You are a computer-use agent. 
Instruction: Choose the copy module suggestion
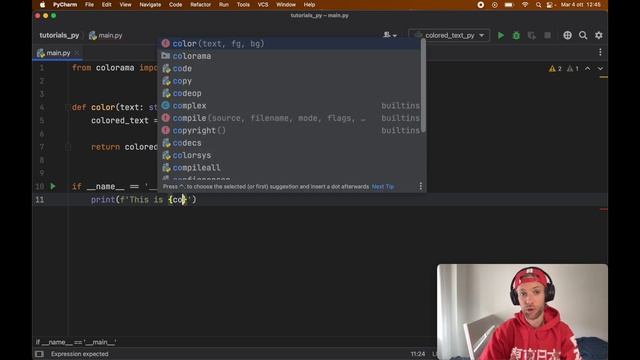290,81
